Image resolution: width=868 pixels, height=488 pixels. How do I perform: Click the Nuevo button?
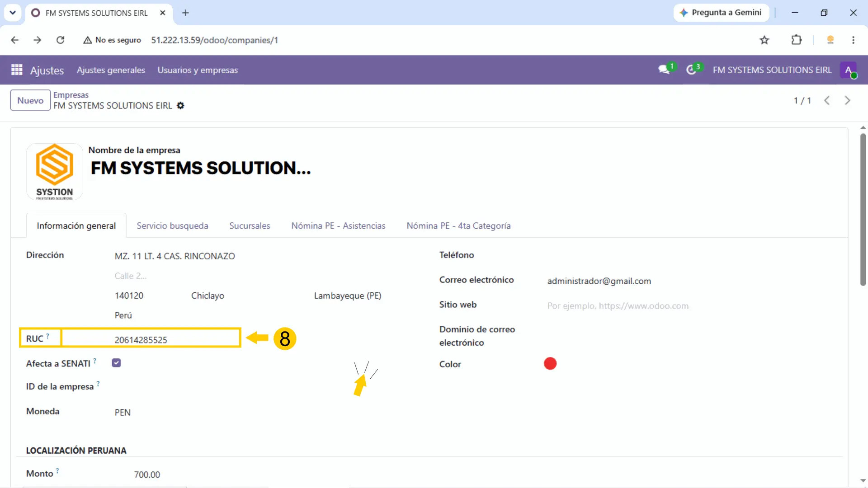(x=30, y=100)
